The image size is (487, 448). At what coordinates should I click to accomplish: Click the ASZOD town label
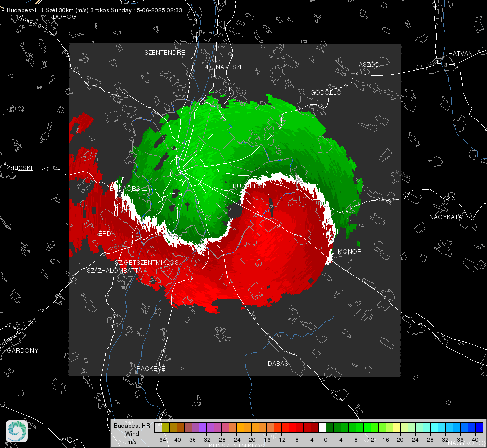tap(369, 65)
